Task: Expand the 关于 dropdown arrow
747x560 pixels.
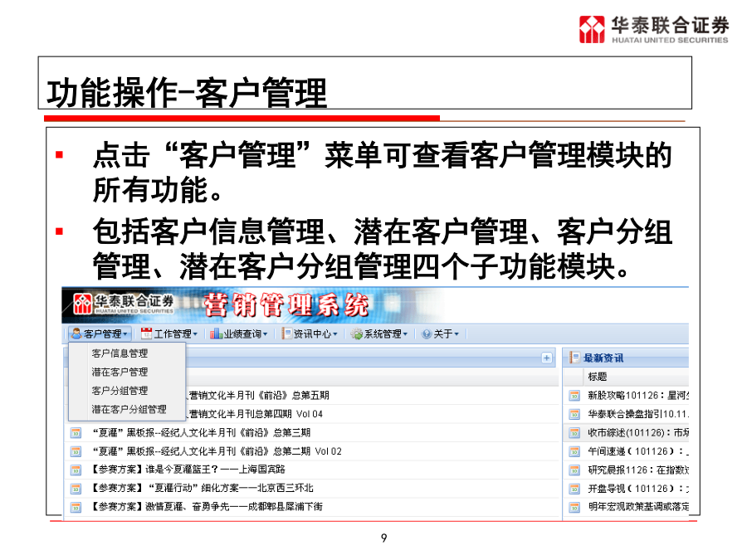Action: click(456, 334)
